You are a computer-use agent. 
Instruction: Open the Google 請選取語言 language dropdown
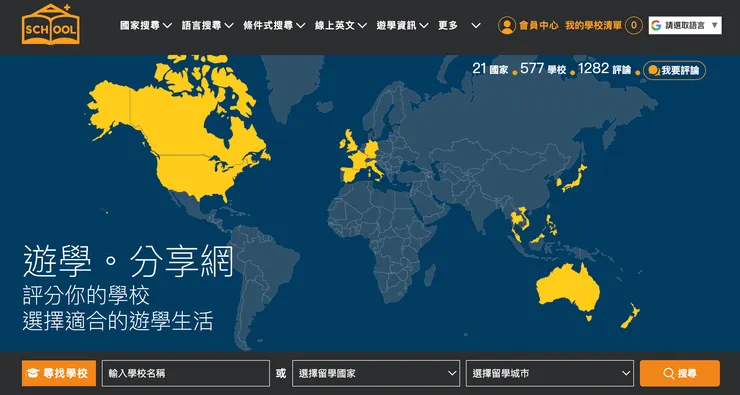pos(685,25)
